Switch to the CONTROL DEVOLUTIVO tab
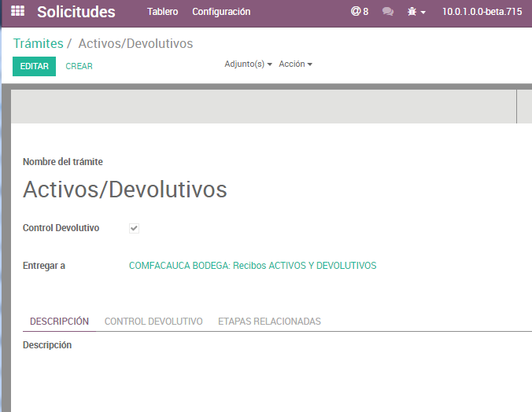Image resolution: width=532 pixels, height=412 pixels. click(x=153, y=322)
